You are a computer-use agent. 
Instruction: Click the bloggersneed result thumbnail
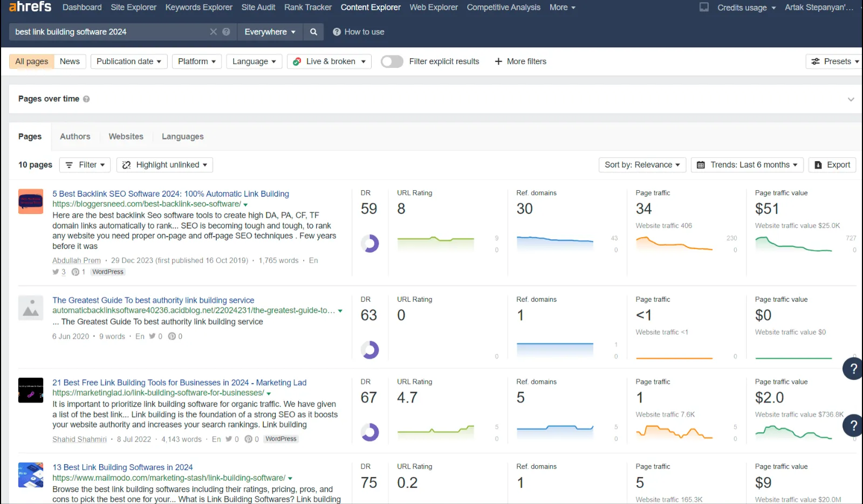pos(31,202)
